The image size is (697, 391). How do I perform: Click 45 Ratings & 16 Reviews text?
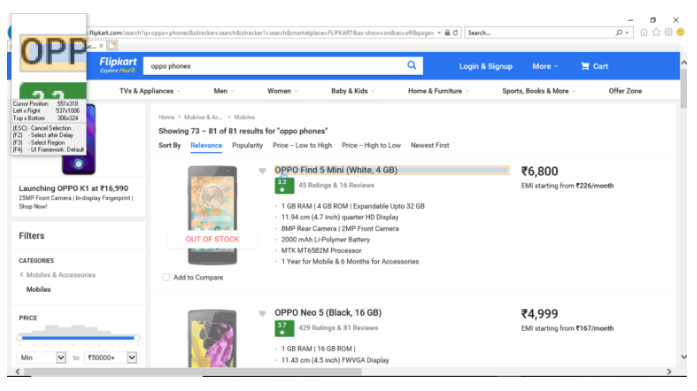[x=336, y=185]
